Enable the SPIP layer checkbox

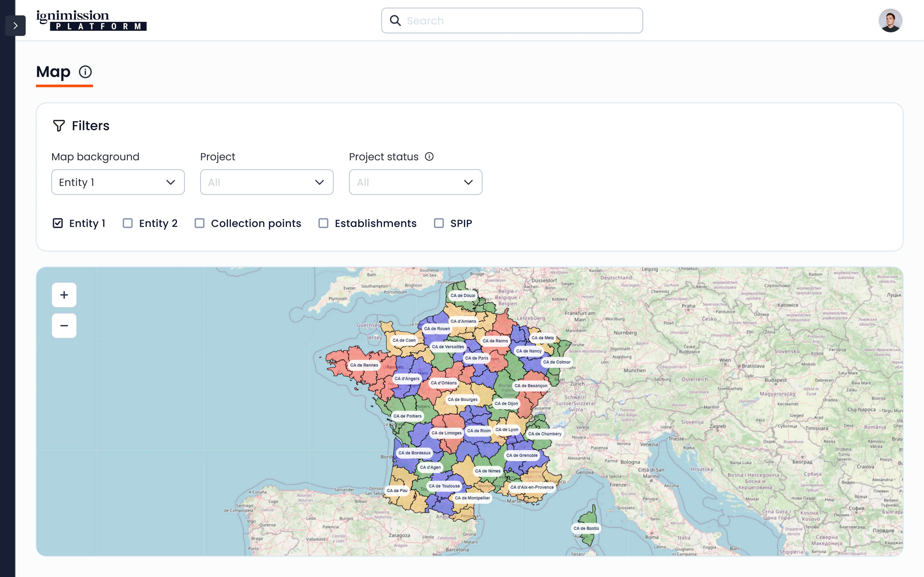(x=439, y=223)
